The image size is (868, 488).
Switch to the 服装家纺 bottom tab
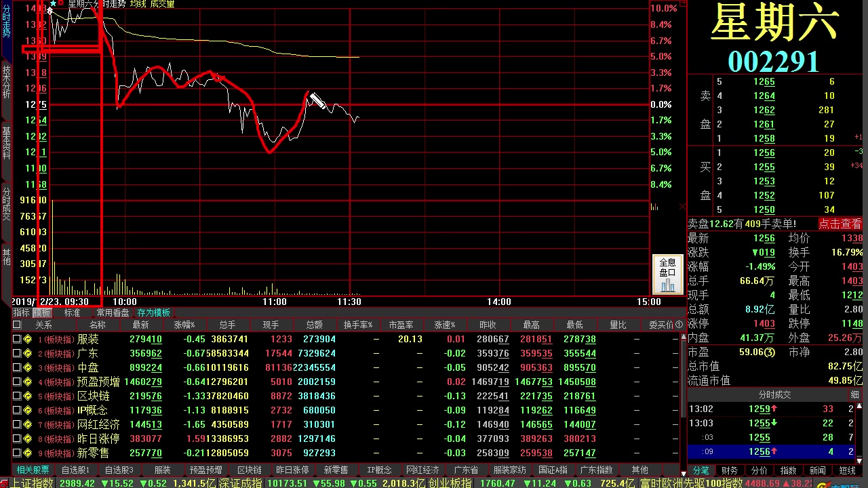(x=509, y=470)
